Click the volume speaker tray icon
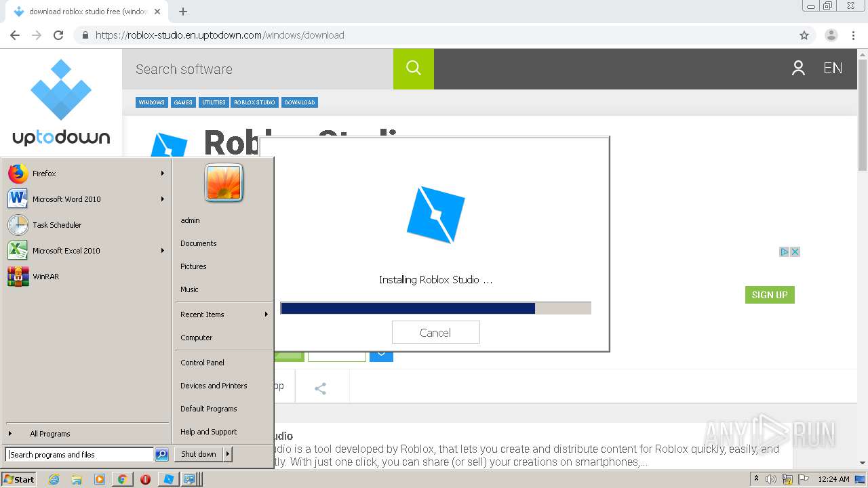868x488 pixels. click(771, 479)
